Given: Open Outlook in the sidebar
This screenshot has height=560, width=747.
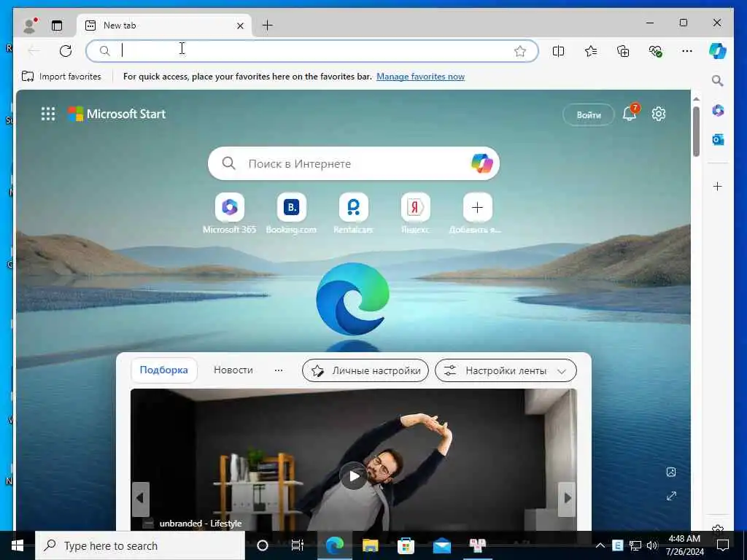Looking at the screenshot, I should point(718,139).
